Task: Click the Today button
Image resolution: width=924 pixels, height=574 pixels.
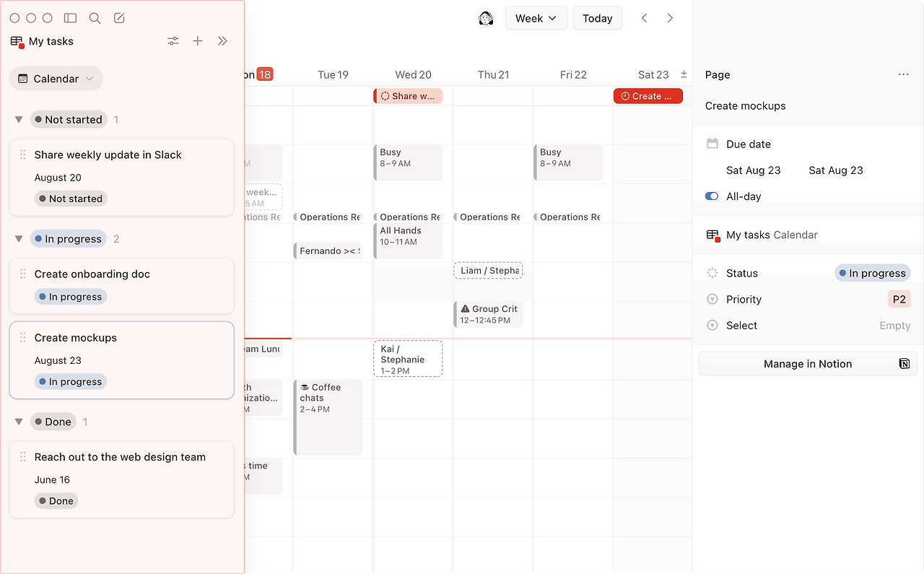Action: (598, 18)
